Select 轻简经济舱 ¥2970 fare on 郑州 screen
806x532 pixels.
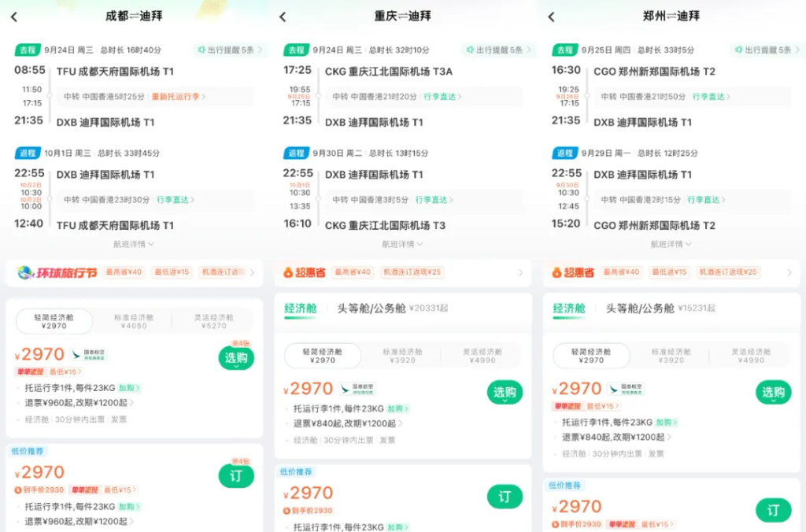(591, 356)
